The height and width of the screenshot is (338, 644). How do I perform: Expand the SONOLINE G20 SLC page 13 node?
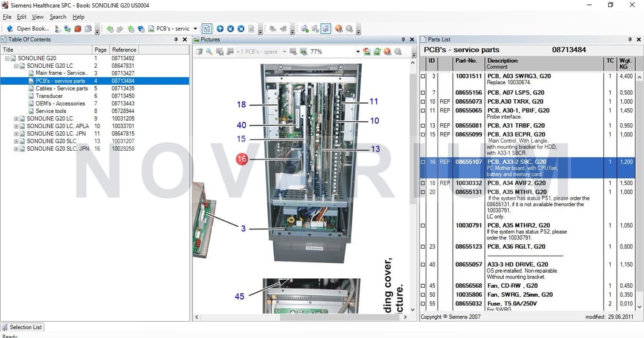16,141
